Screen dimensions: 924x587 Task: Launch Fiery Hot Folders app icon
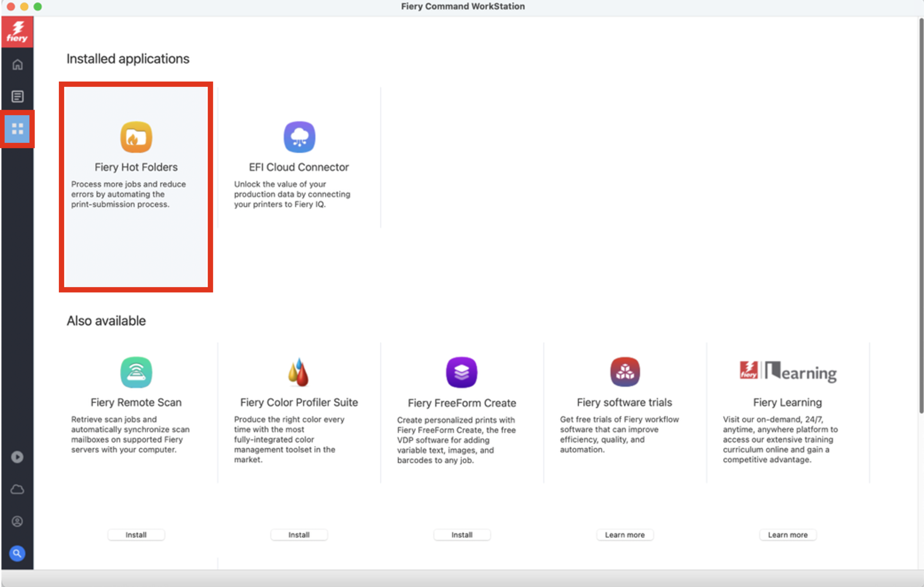tap(136, 137)
